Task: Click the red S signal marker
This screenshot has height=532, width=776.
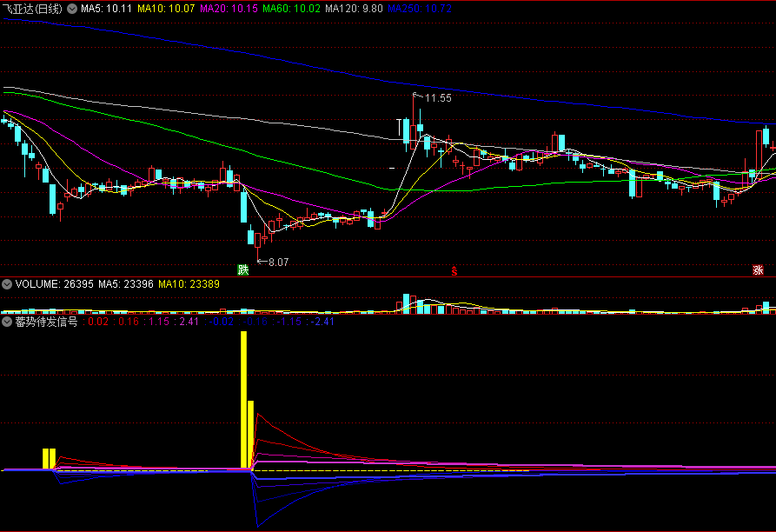Action: (x=454, y=270)
